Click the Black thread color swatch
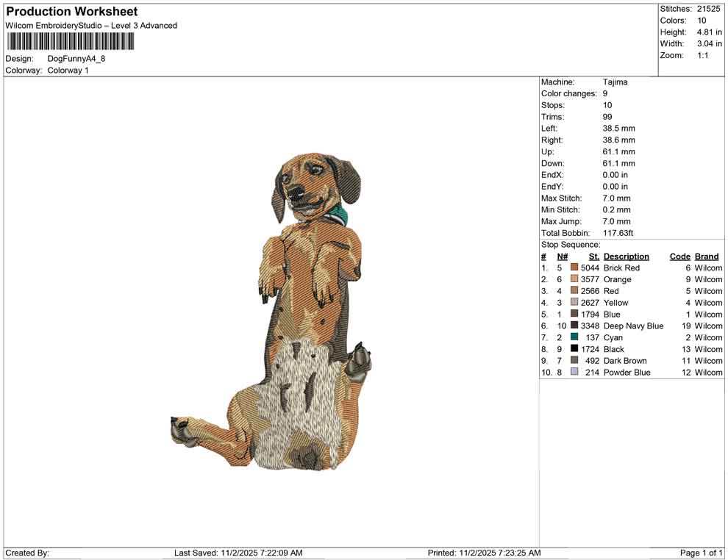 [574, 348]
